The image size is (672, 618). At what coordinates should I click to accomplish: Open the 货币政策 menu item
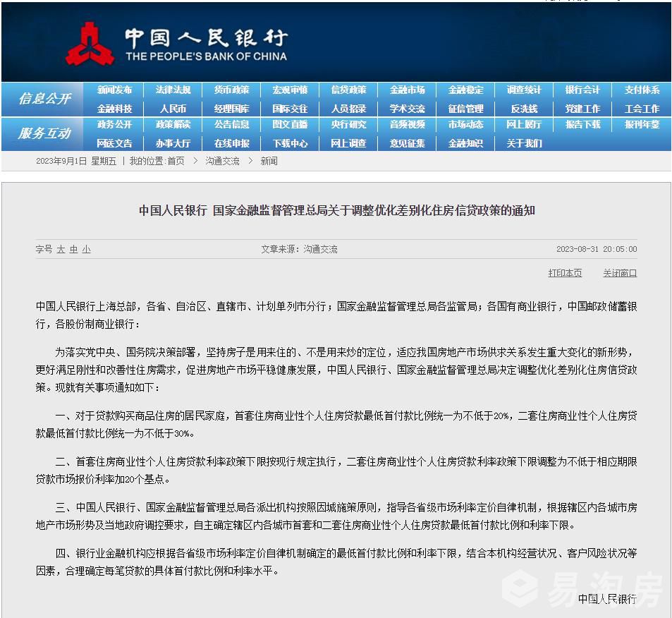(231, 90)
